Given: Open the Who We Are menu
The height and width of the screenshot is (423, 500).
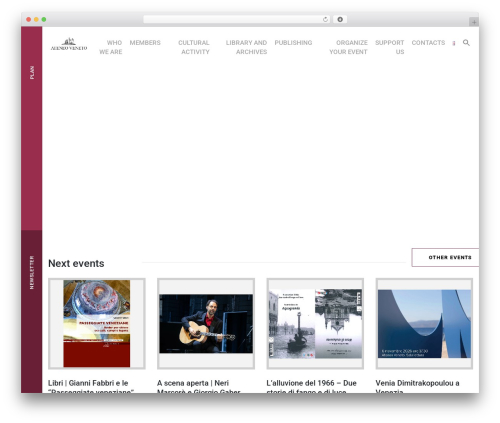Looking at the screenshot, I should (111, 47).
